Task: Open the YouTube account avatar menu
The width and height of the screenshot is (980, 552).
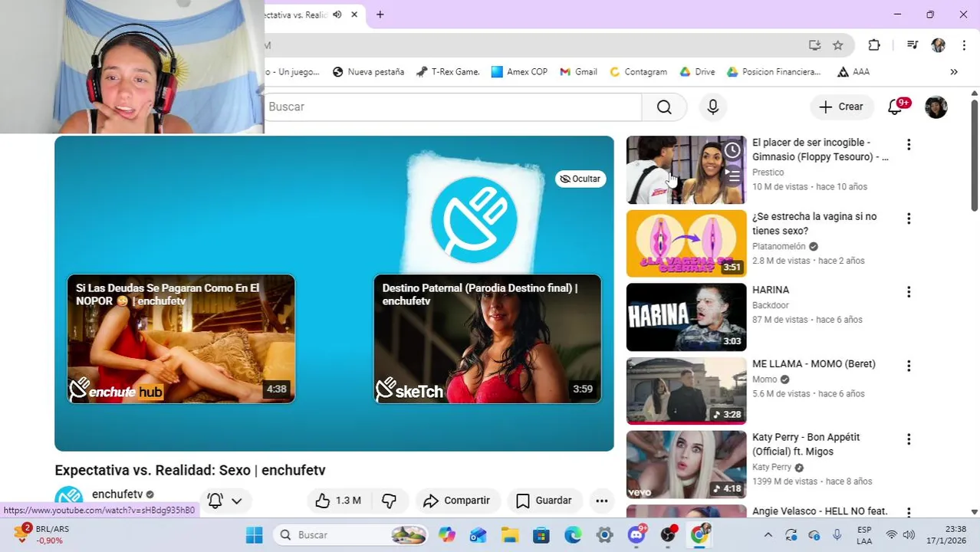Action: (x=936, y=107)
